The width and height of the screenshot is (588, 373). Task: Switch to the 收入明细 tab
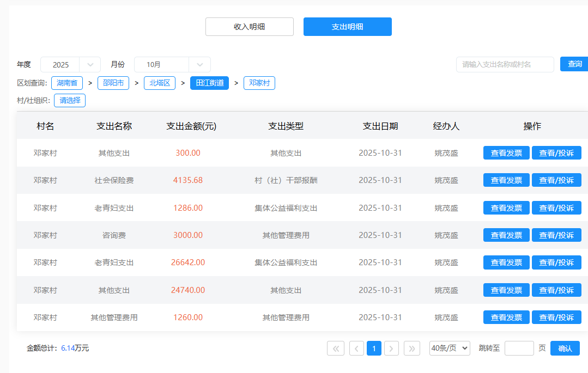tap(250, 27)
